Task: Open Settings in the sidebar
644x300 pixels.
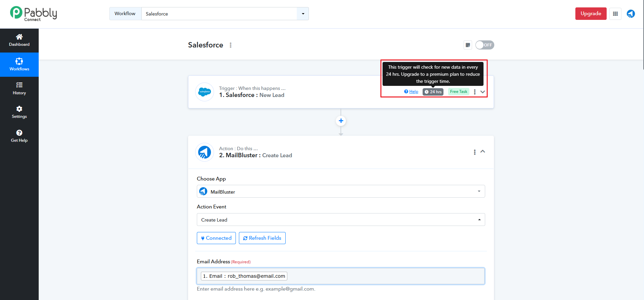Action: click(19, 112)
